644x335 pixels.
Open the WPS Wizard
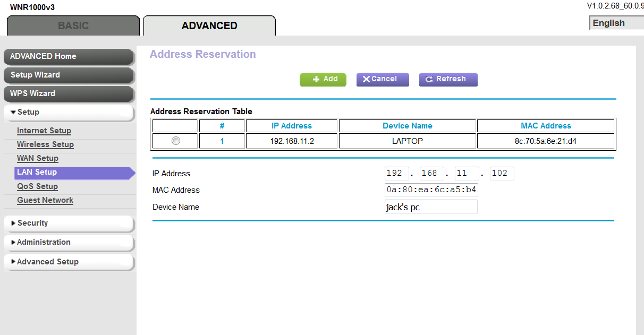68,93
